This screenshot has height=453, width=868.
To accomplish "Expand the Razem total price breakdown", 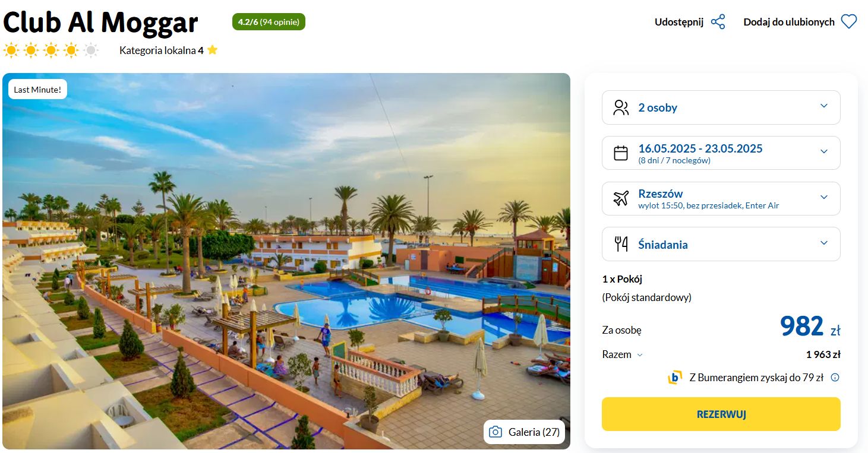I will (623, 354).
